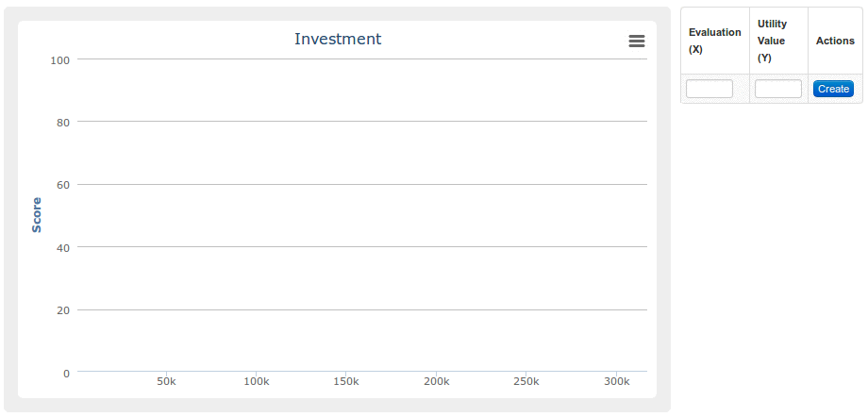Focus the Utility Value (Y) input box

[x=777, y=89]
